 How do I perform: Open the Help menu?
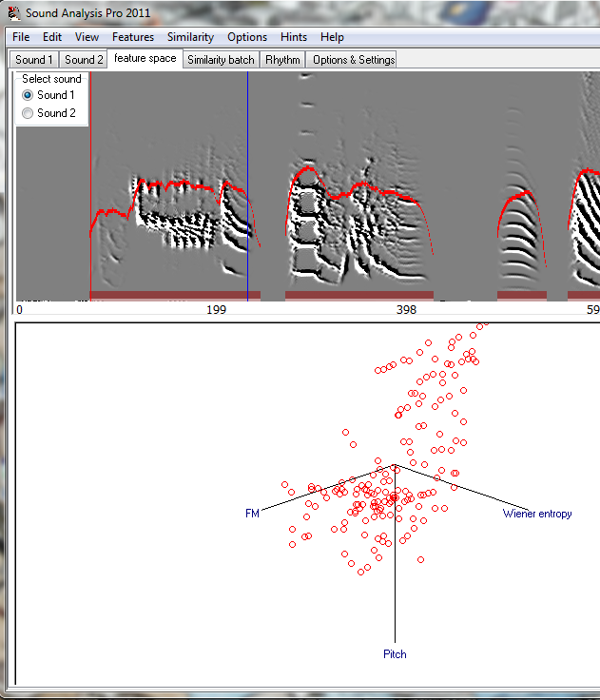pos(332,37)
